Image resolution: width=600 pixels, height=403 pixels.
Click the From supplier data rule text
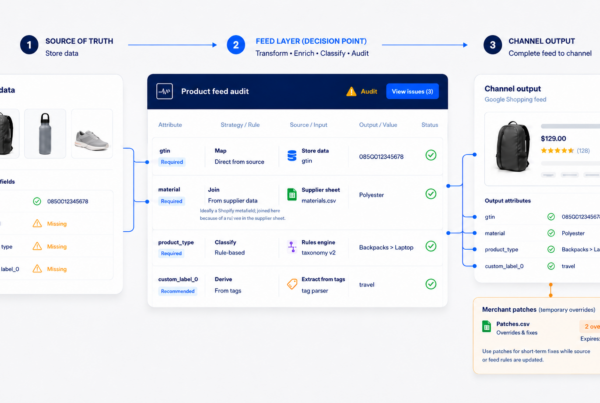coord(233,201)
